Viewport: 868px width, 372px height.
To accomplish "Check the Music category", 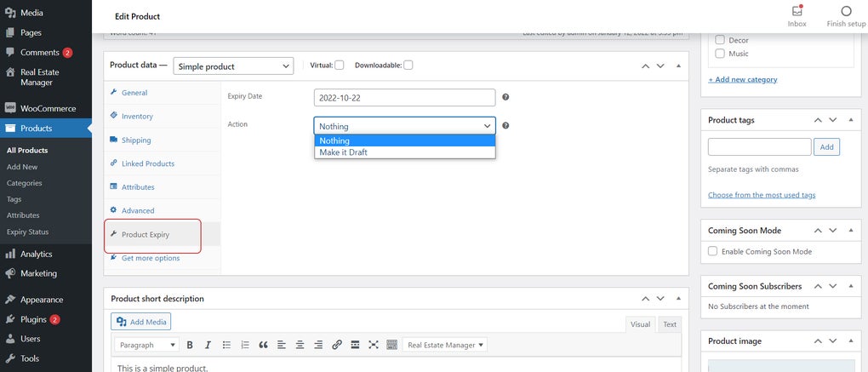I will point(720,53).
